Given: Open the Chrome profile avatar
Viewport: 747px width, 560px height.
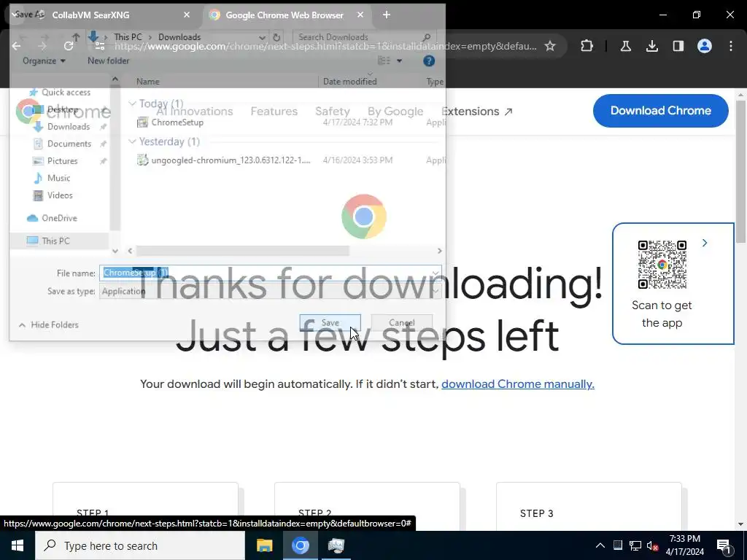Looking at the screenshot, I should tap(704, 46).
